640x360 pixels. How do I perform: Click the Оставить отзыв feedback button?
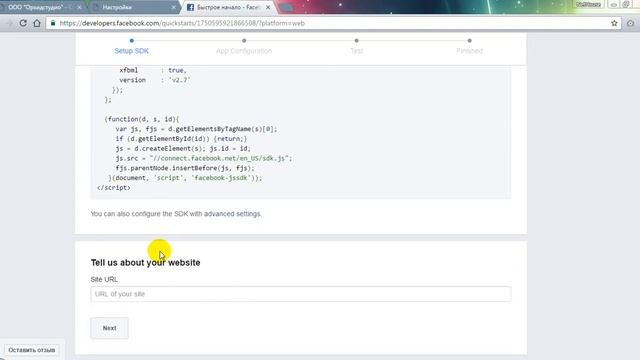(x=32, y=350)
